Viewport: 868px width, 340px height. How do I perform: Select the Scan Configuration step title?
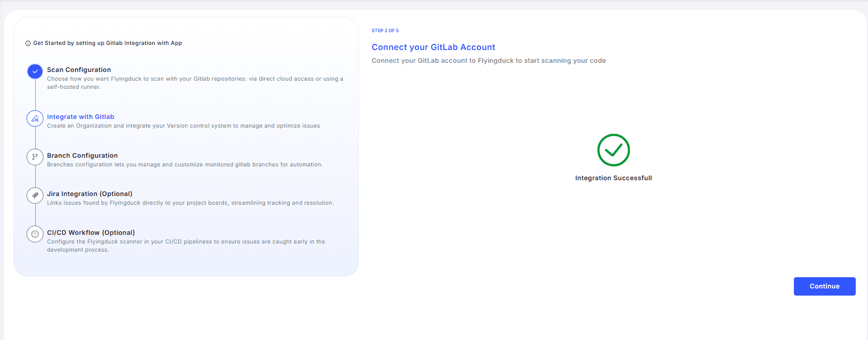coord(79,70)
